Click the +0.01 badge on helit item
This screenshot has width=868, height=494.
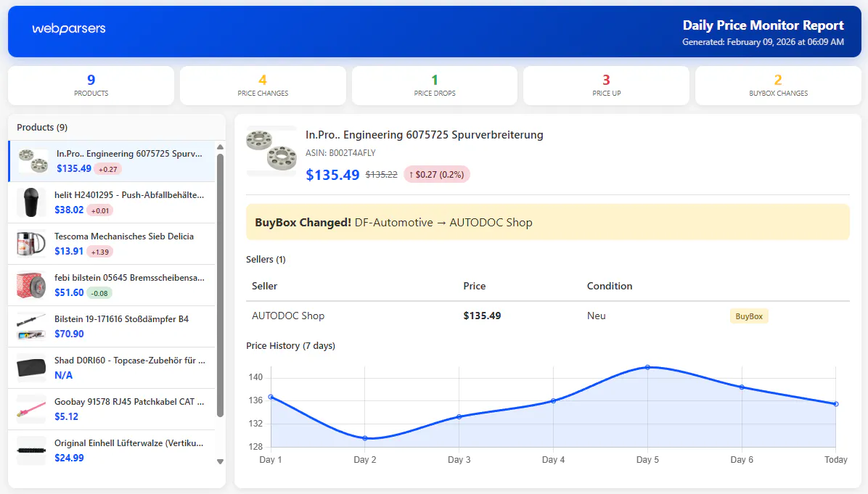pyautogui.click(x=100, y=211)
